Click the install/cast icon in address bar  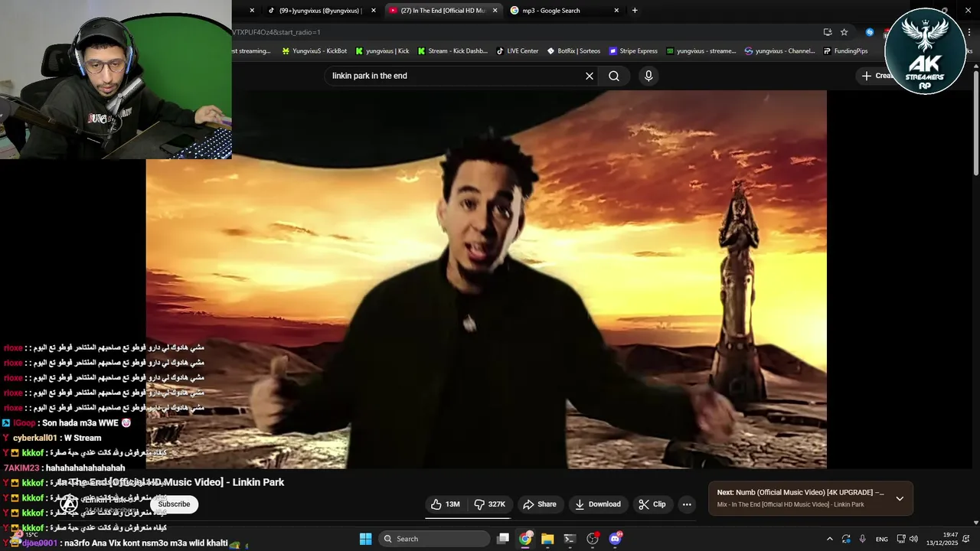(828, 32)
